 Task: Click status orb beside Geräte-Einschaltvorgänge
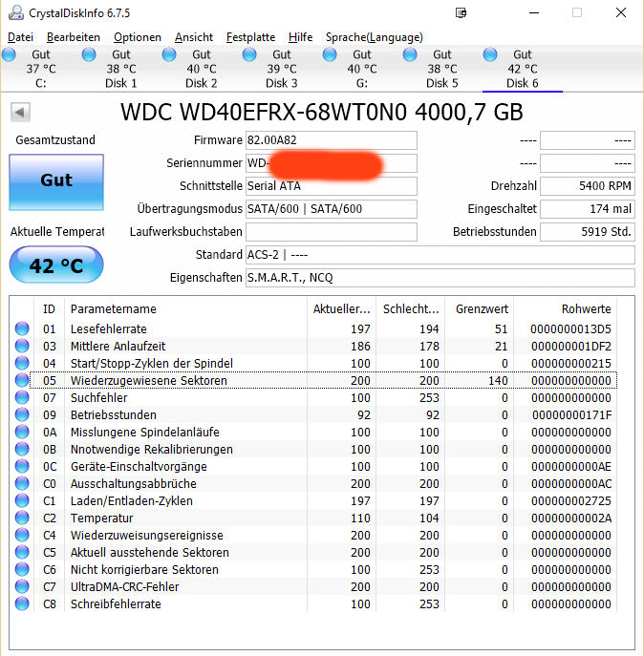(x=22, y=466)
